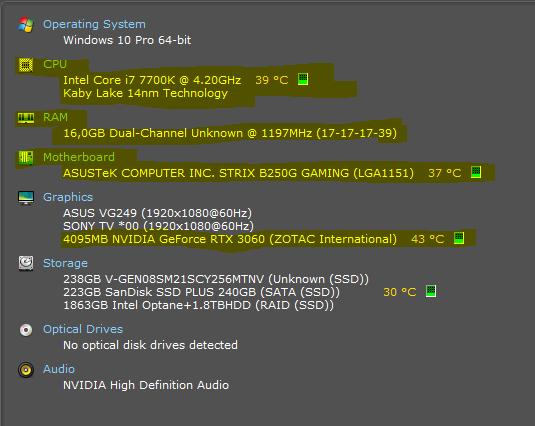Select the 223GB SanDisk SSD PLUS line
The width and height of the screenshot is (535, 426).
(201, 292)
